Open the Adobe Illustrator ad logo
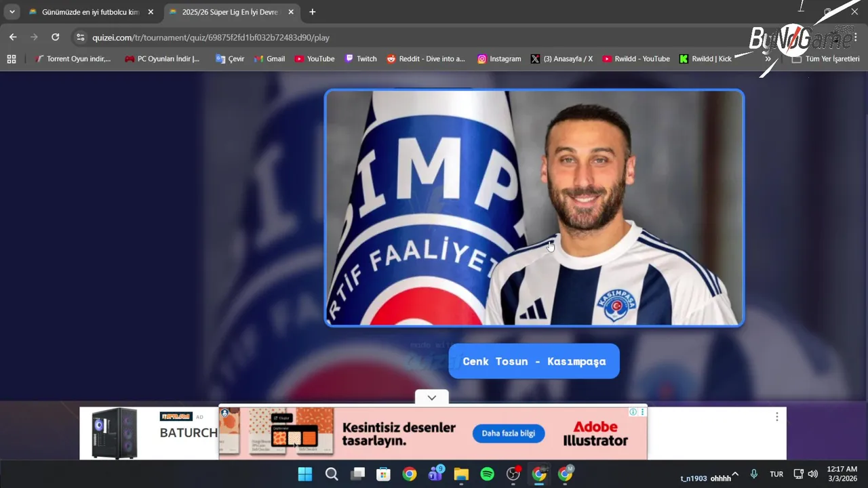868x488 pixels. [595, 434]
